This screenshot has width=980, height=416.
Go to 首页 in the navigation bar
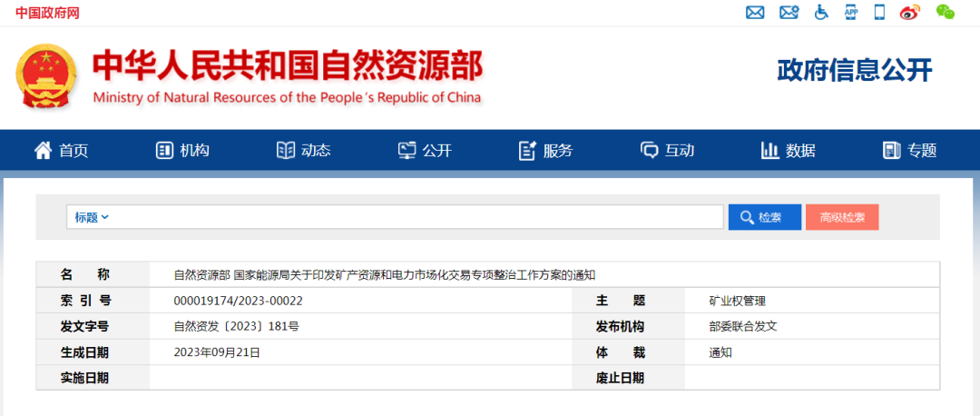coord(62,151)
